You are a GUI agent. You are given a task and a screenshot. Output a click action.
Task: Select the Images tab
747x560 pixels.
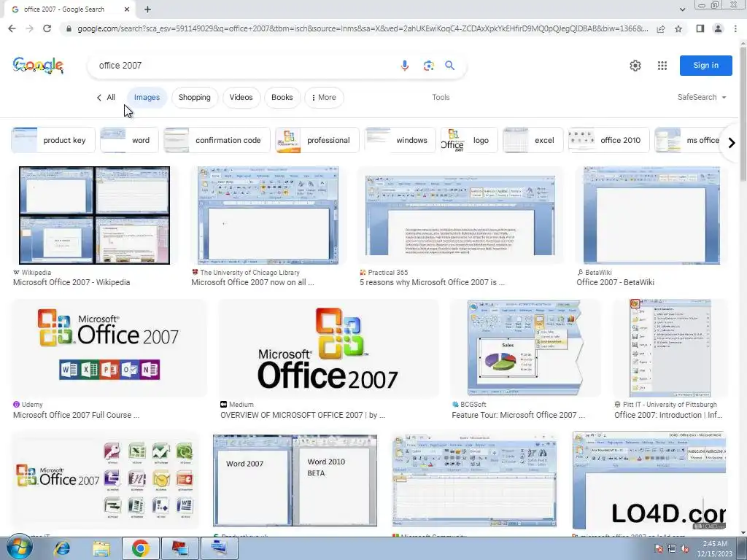147,97
